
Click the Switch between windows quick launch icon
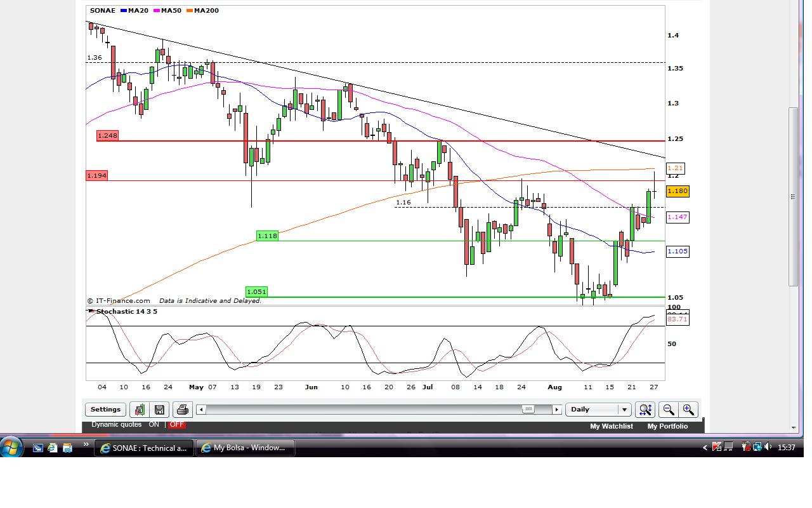[38, 448]
